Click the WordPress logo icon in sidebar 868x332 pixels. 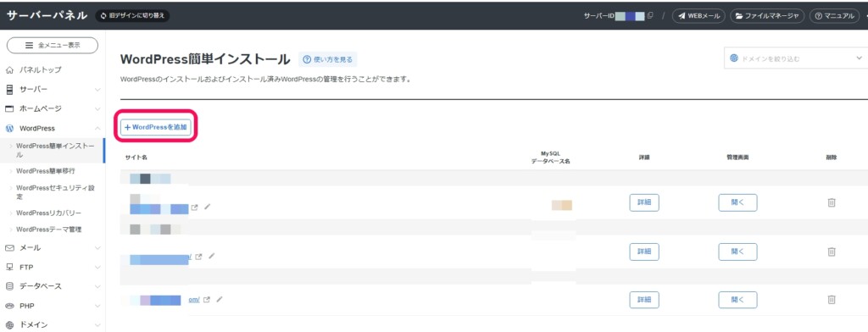[x=9, y=129]
